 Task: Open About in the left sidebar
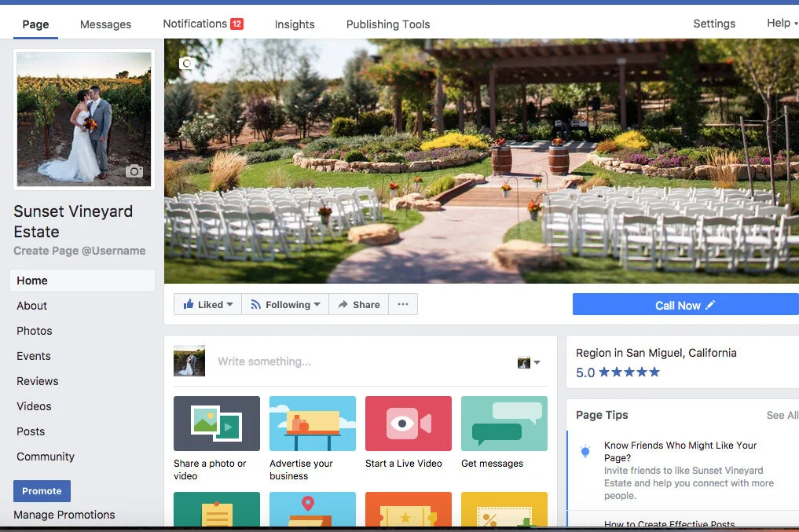click(x=31, y=305)
